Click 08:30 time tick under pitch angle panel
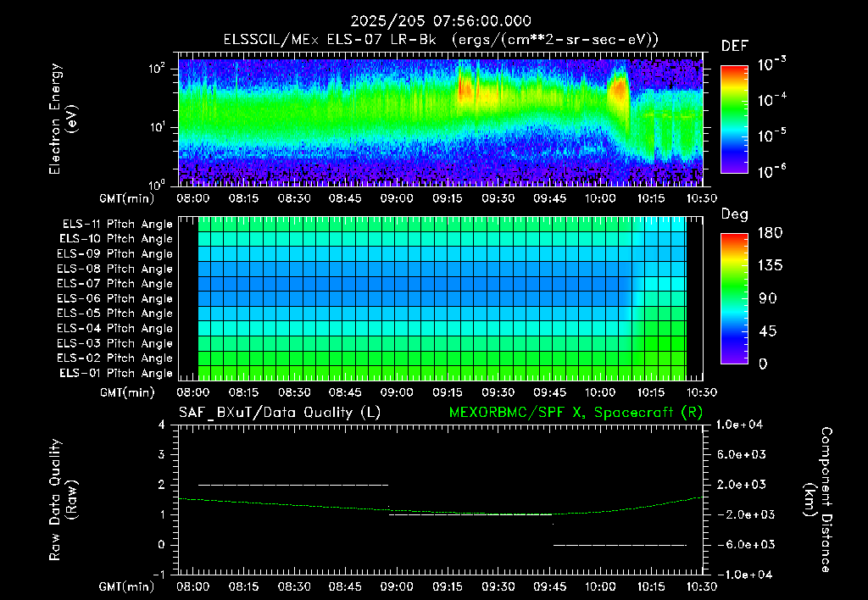Image resolution: width=868 pixels, height=600 pixels. (294, 392)
